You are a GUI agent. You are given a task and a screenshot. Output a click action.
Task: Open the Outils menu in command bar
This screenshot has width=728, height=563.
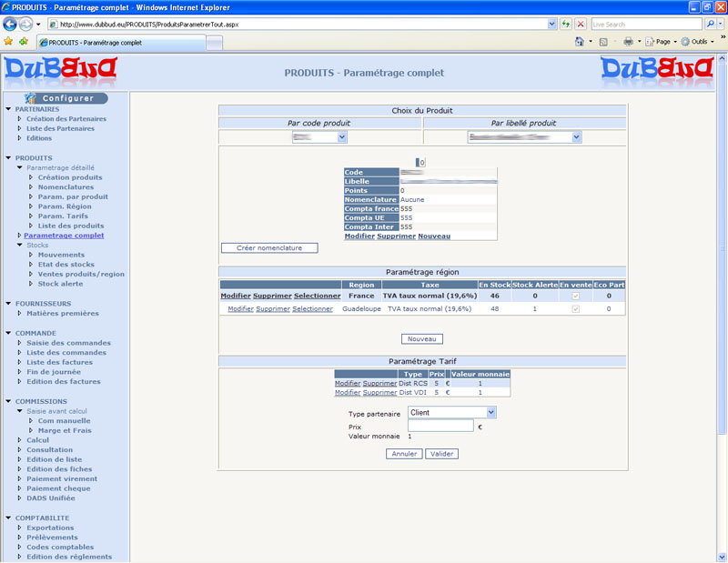pyautogui.click(x=701, y=42)
